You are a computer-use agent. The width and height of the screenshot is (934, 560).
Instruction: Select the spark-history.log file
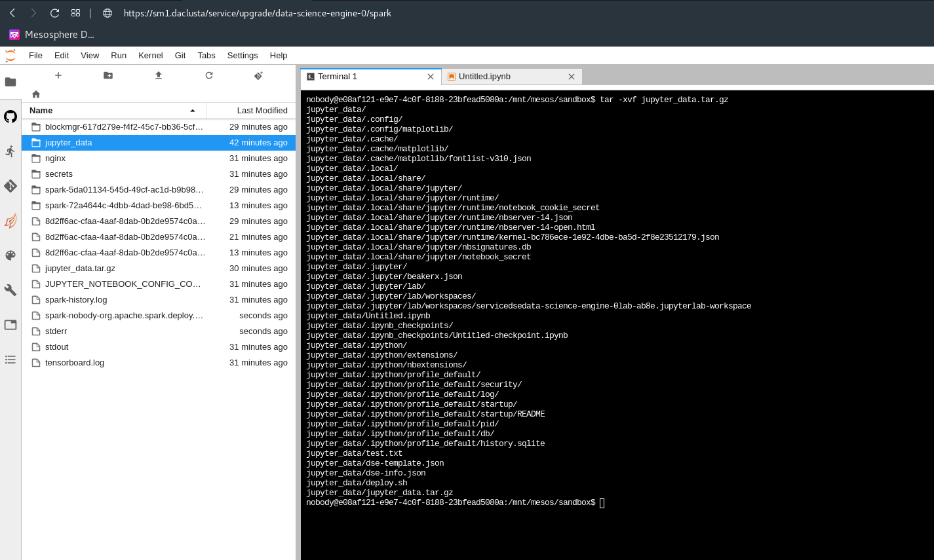point(159,300)
